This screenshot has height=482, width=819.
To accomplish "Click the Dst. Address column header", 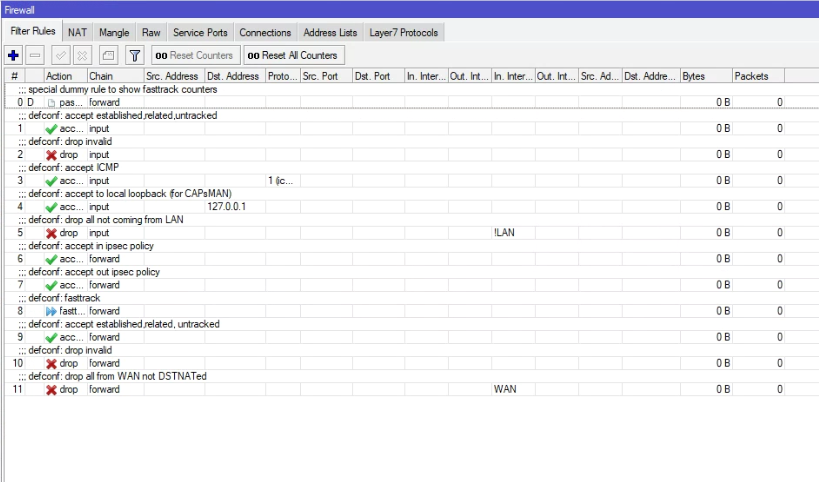I will click(235, 76).
